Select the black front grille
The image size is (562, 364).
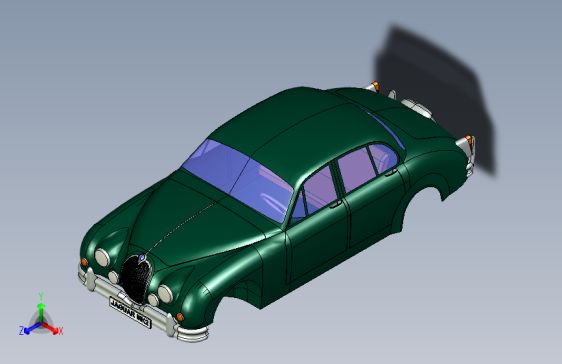pos(137,280)
